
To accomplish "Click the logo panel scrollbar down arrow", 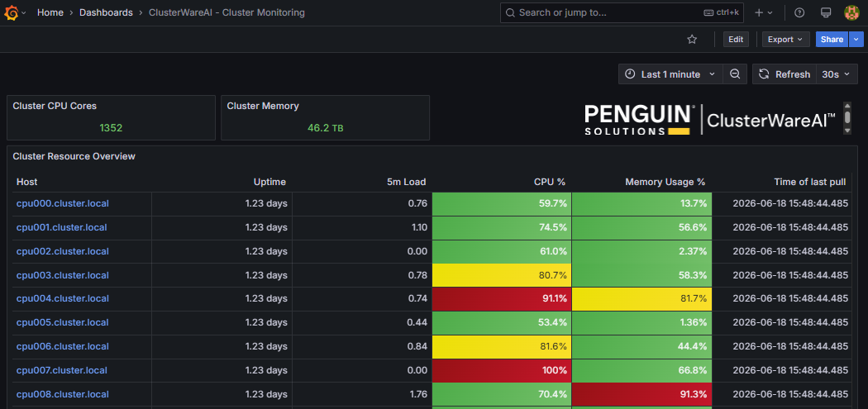I will [847, 131].
